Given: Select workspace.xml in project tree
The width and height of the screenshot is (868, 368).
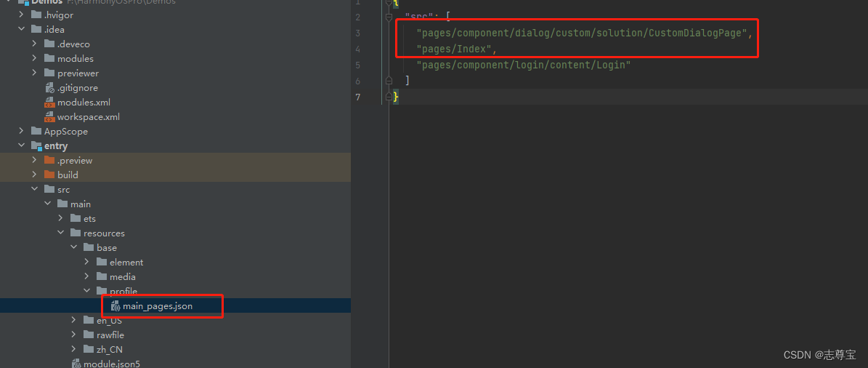Looking at the screenshot, I should (x=175, y=117).
